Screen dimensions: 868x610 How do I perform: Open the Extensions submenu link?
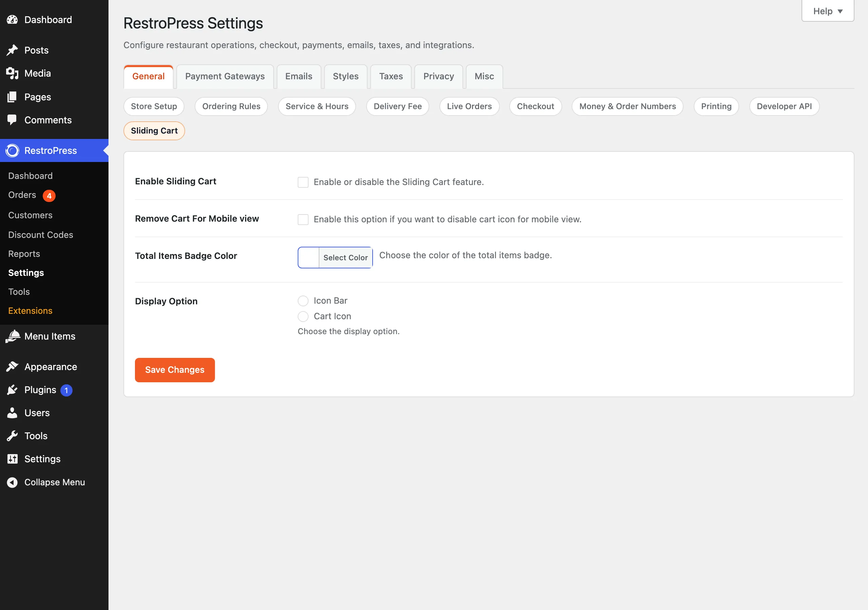pyautogui.click(x=30, y=311)
